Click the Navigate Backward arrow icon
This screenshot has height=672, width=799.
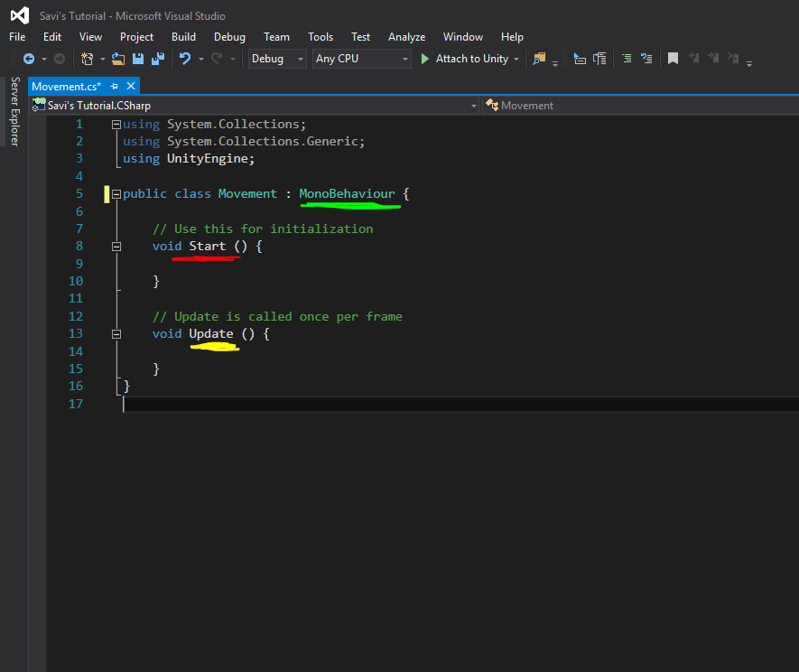(29, 59)
